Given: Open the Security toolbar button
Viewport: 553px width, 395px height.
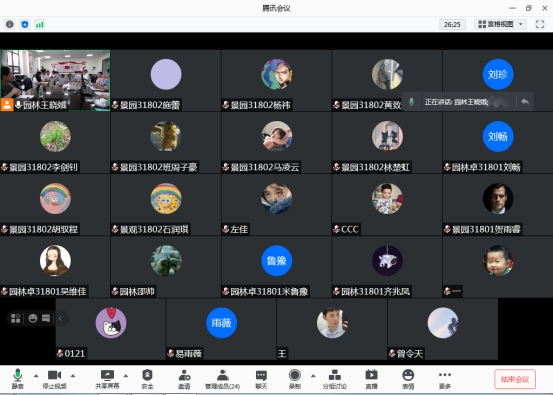Looking at the screenshot, I should pos(147,379).
